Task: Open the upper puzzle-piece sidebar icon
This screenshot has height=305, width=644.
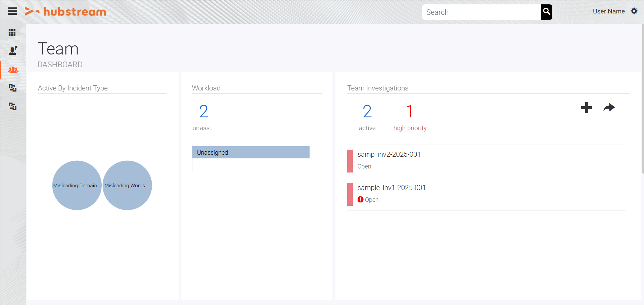Action: coord(12,88)
